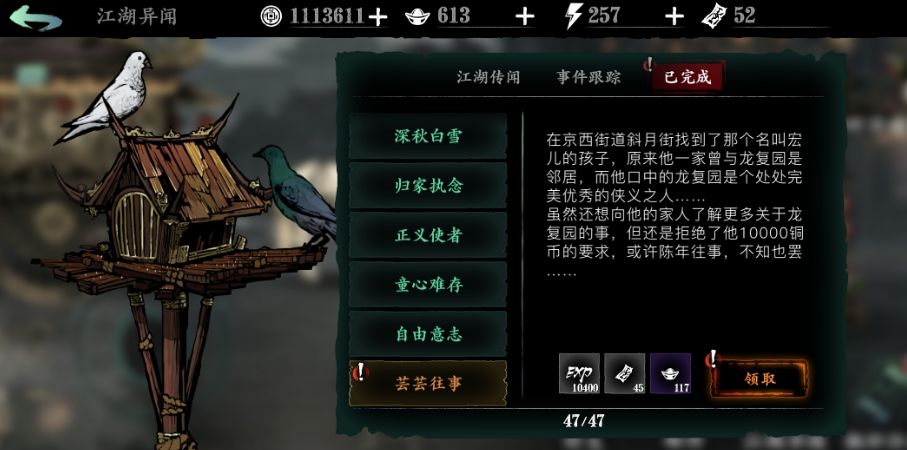Open the 深秋白雪 quest entry
The width and height of the screenshot is (907, 450).
coord(428,136)
